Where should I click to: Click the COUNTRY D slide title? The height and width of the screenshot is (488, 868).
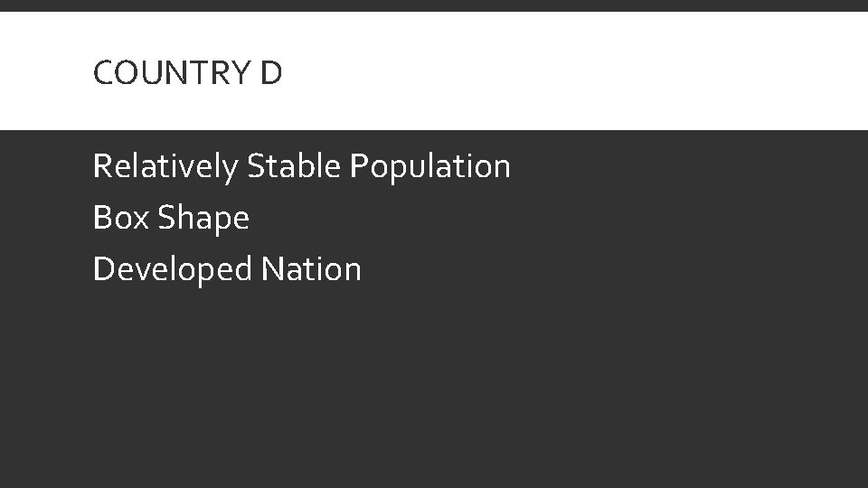pos(188,72)
